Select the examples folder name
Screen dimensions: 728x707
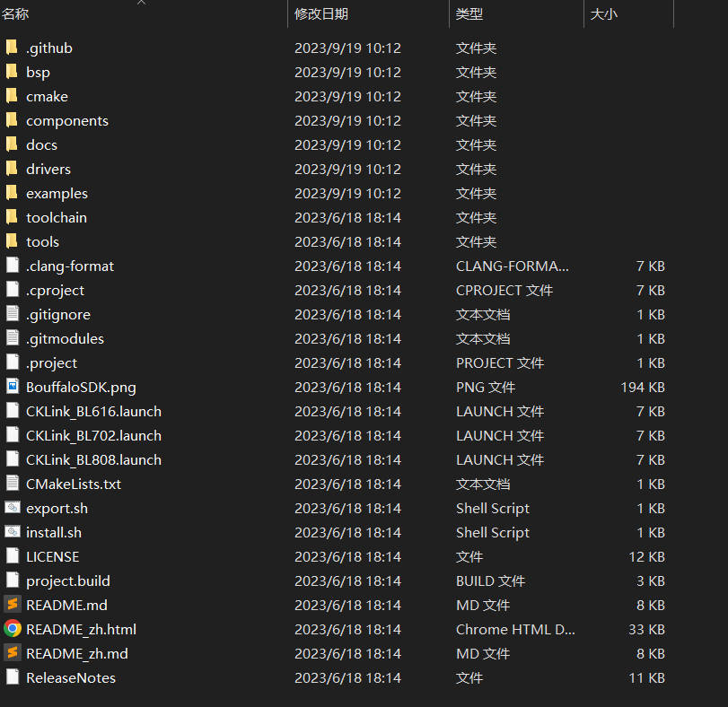[57, 194]
